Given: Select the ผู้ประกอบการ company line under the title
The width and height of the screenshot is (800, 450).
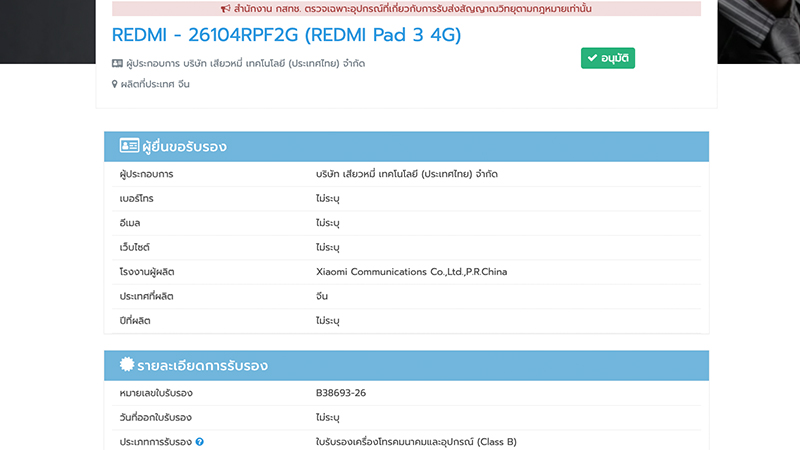Looking at the screenshot, I should click(245, 63).
